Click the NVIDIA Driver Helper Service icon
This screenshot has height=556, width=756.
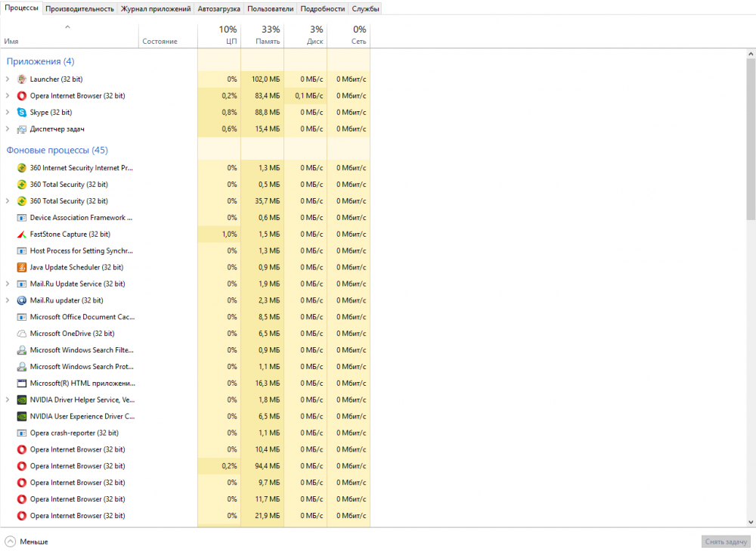coord(22,399)
